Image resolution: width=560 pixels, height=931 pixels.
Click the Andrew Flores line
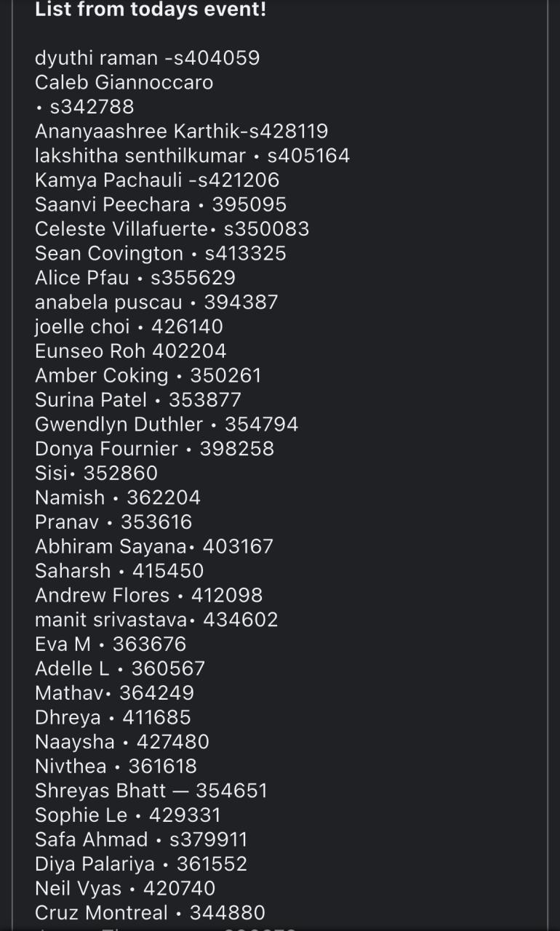coord(148,595)
